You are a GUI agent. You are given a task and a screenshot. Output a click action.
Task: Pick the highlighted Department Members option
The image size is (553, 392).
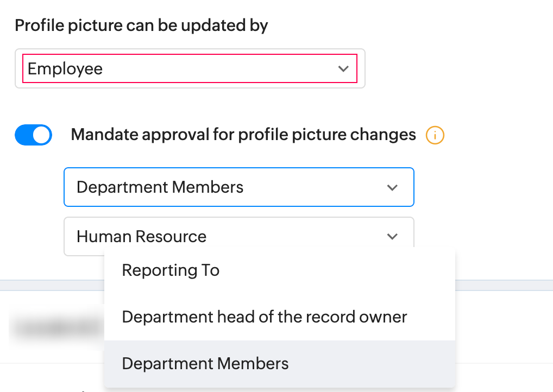(205, 364)
